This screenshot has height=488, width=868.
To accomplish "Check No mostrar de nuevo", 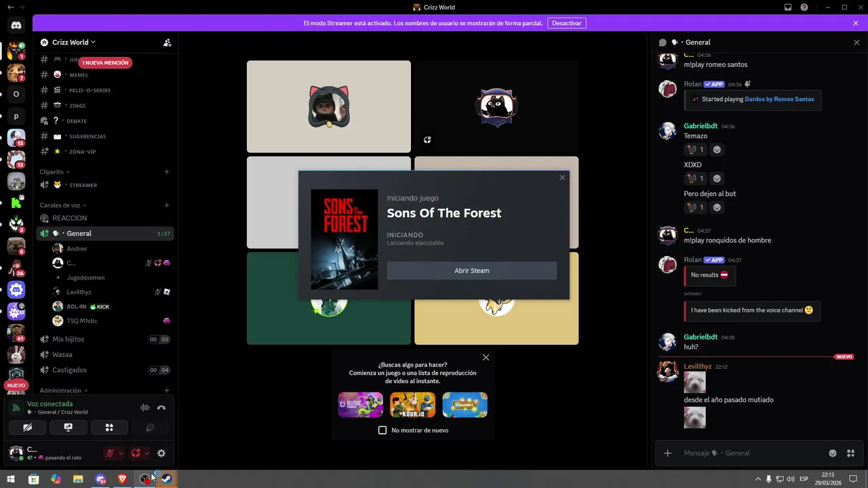I will click(x=382, y=430).
